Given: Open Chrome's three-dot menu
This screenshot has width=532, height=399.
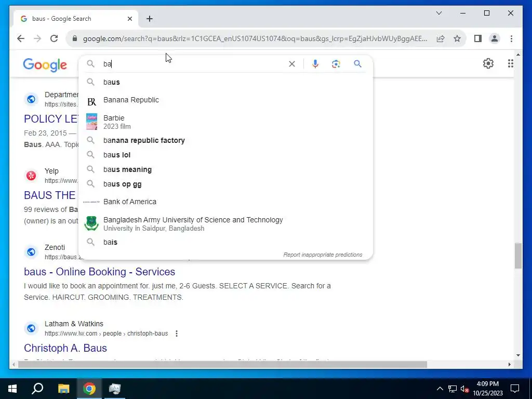Looking at the screenshot, I should tap(511, 38).
